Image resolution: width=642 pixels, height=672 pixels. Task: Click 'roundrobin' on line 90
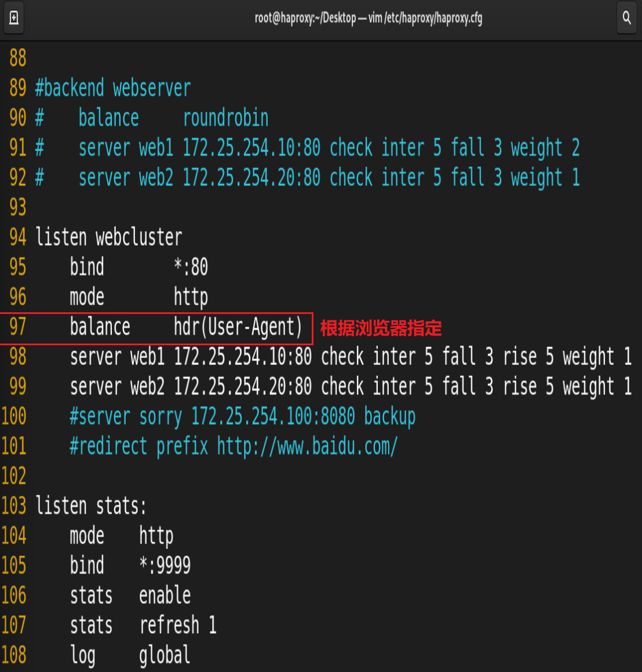point(225,118)
